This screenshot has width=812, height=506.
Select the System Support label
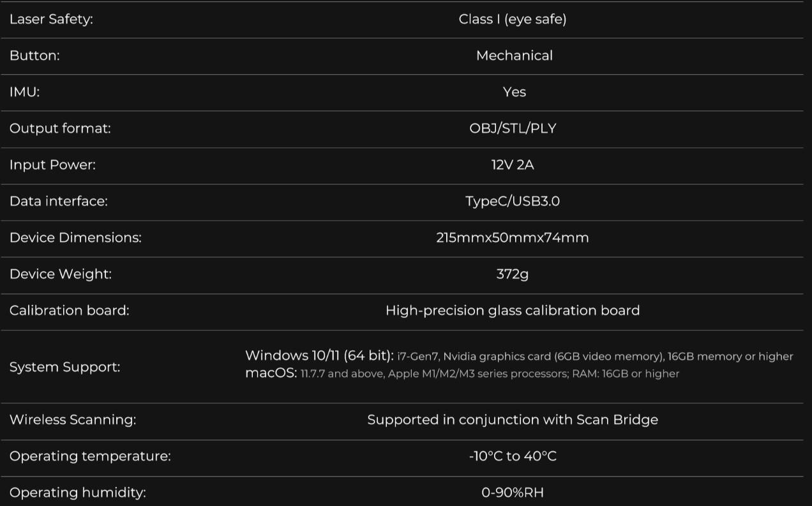[x=64, y=367]
